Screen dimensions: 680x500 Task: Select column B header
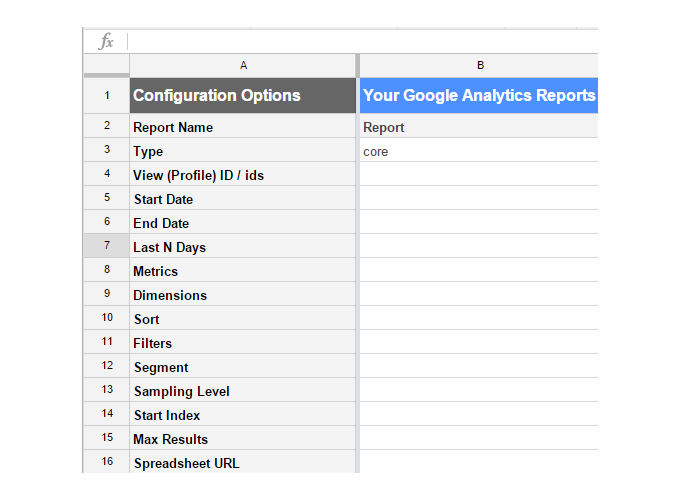click(479, 65)
